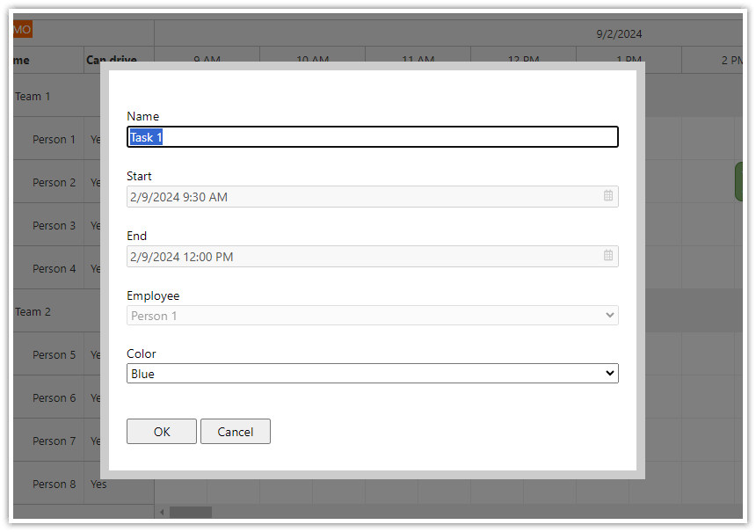Click the Start field showing 9:30 AM
This screenshot has height=532, width=756.
[352, 196]
